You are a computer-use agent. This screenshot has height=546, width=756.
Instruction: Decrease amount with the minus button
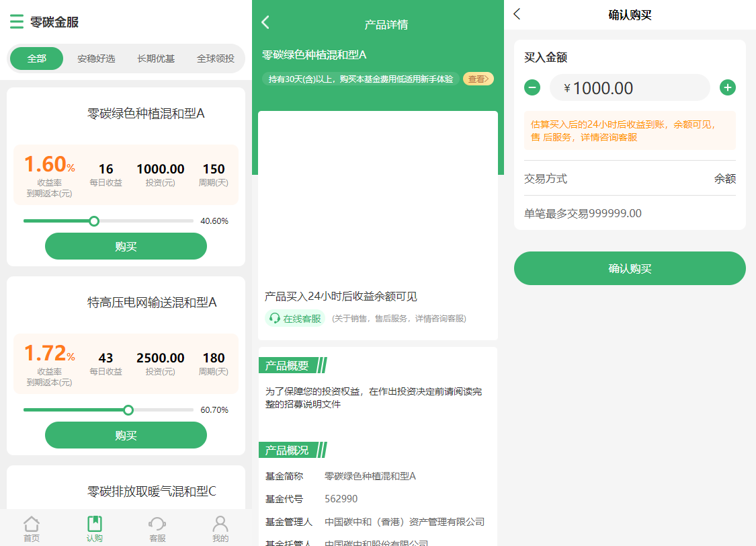pos(532,87)
